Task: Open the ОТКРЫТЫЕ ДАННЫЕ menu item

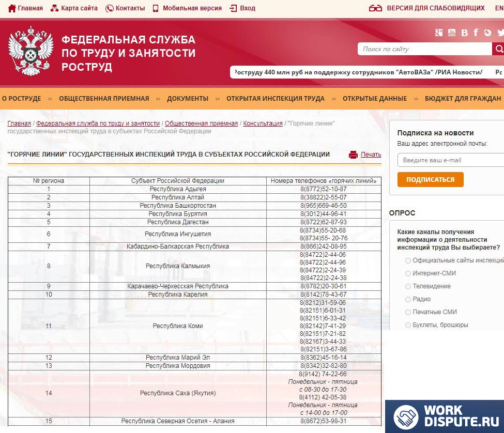Action: [x=375, y=99]
